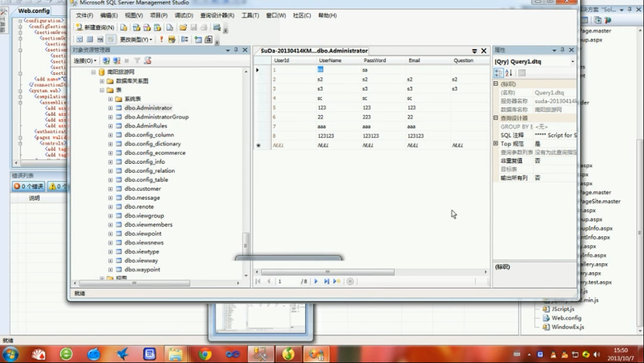
Task: Click the results grid horizontal scrollbar
Action: click(x=328, y=272)
